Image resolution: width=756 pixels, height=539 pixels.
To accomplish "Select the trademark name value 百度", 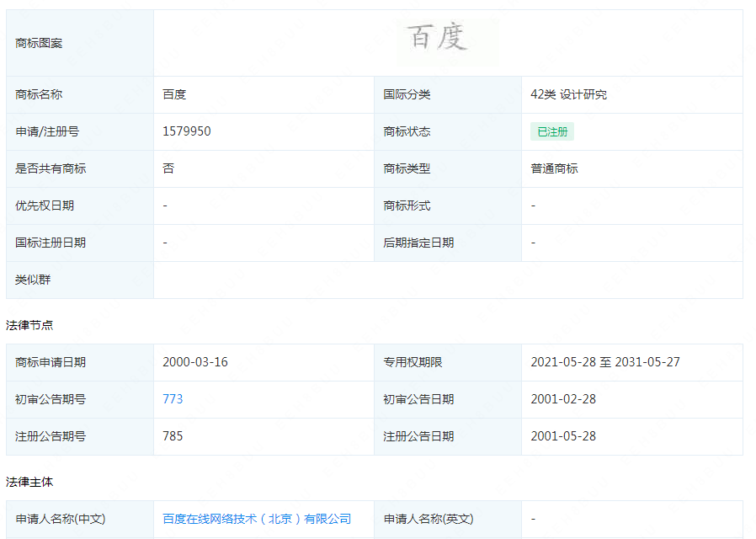I will (x=174, y=94).
